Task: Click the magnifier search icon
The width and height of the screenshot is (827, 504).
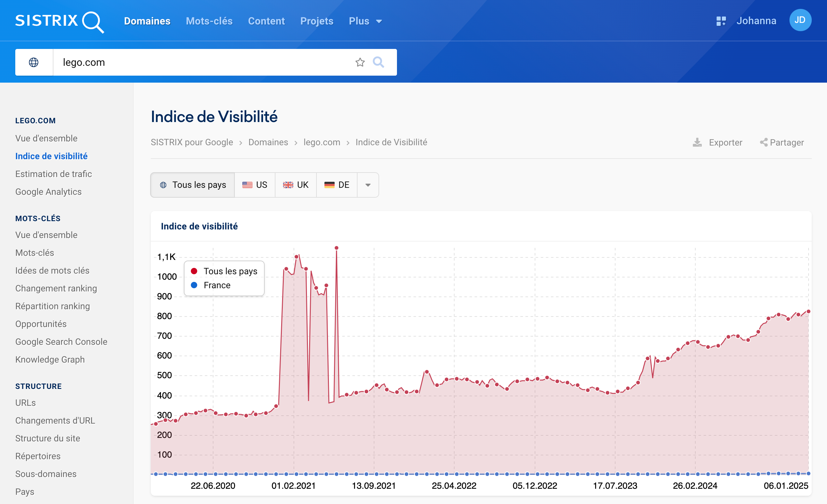Action: pyautogui.click(x=378, y=62)
